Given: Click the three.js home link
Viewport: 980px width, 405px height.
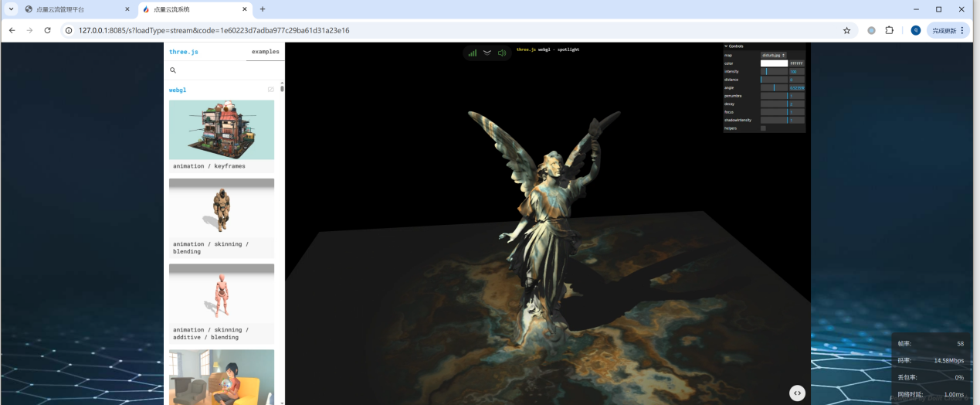Looking at the screenshot, I should [x=184, y=52].
